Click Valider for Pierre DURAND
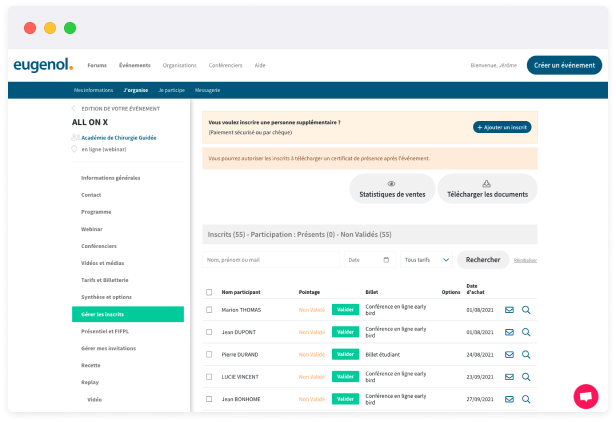The image size is (616, 422). click(x=345, y=354)
